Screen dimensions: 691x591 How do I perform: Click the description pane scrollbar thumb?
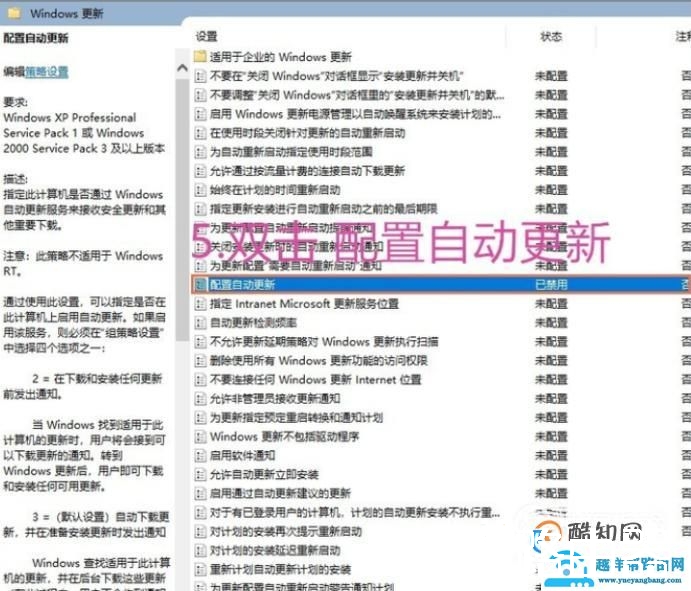pyautogui.click(x=182, y=209)
